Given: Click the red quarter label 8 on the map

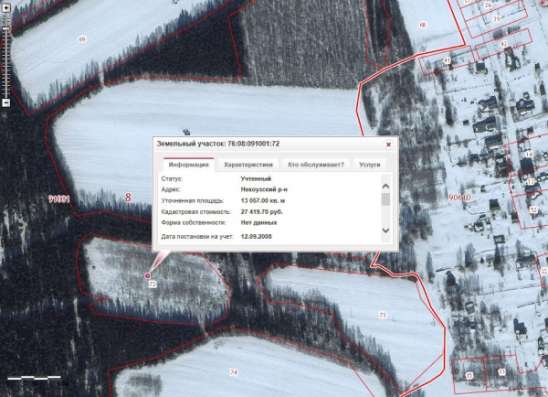Looking at the screenshot, I should pyautogui.click(x=128, y=197).
